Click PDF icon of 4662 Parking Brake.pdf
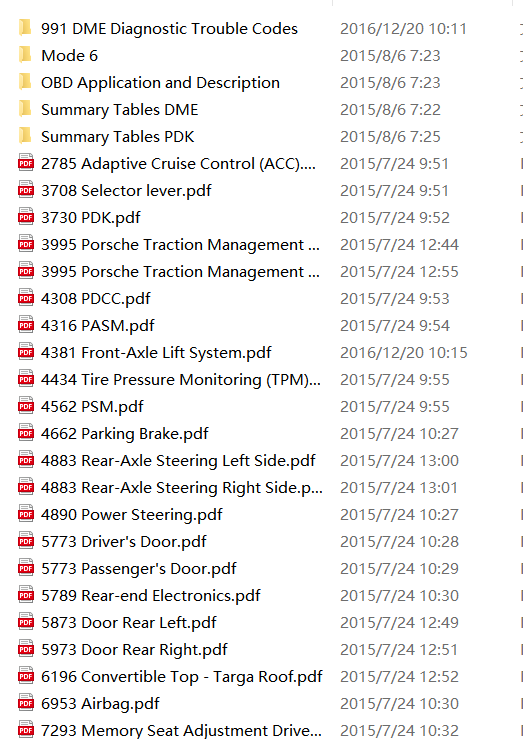This screenshot has height=748, width=523. [26, 433]
